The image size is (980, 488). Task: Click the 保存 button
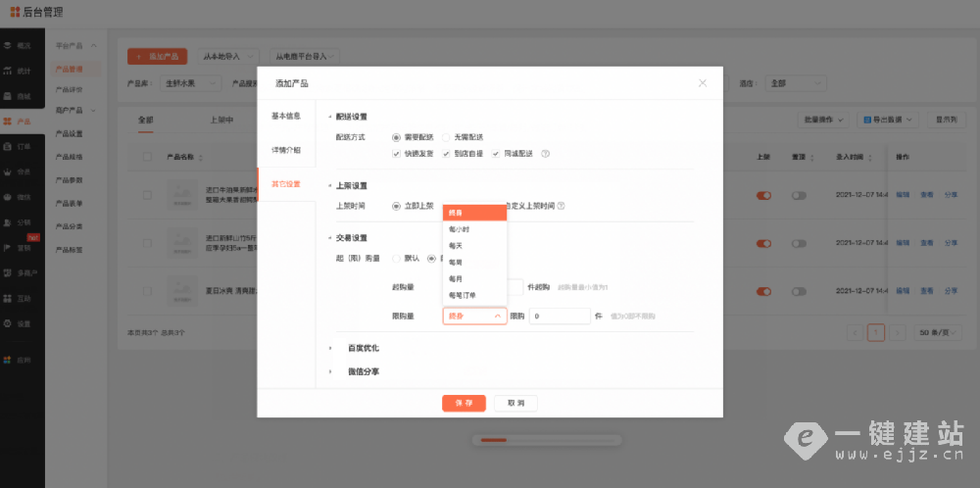pyautogui.click(x=464, y=403)
